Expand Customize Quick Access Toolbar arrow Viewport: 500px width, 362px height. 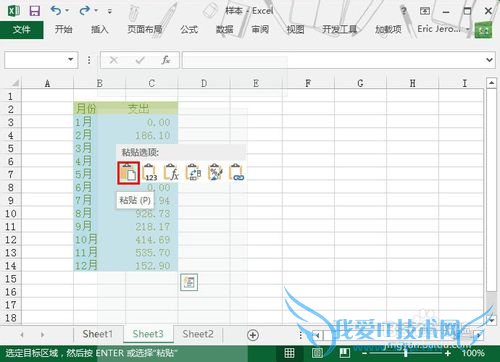[110, 11]
